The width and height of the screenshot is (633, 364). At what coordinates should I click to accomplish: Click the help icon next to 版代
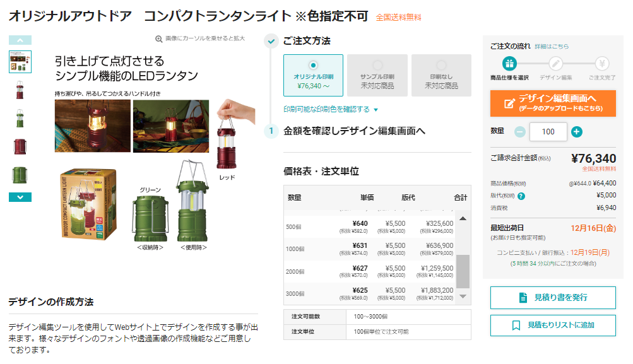521,196
